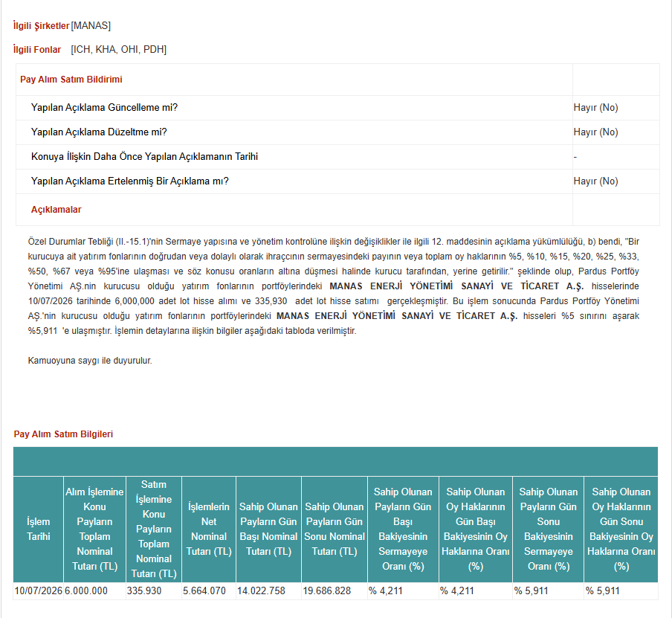Select the 335.930 table cell

pyautogui.click(x=154, y=591)
